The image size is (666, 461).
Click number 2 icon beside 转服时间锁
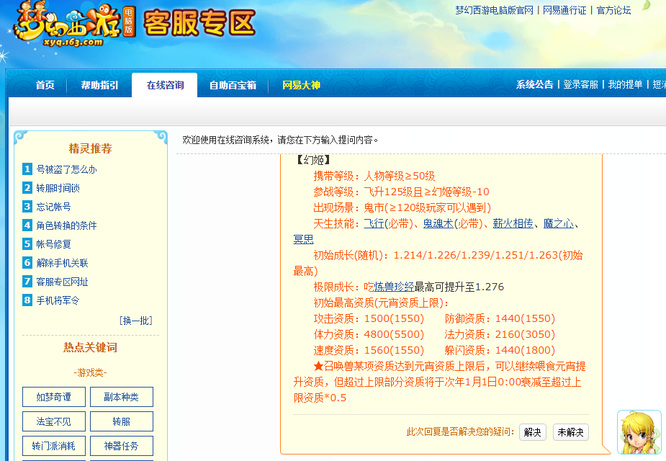27,188
